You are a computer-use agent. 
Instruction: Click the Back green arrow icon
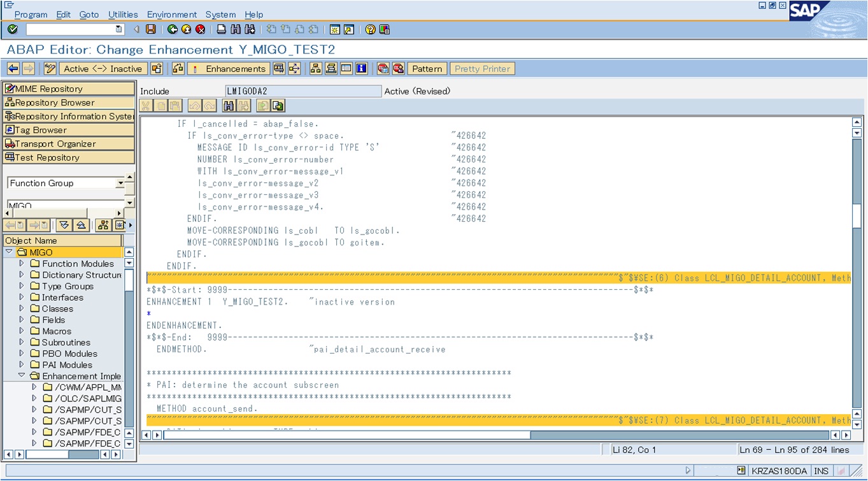click(x=172, y=29)
